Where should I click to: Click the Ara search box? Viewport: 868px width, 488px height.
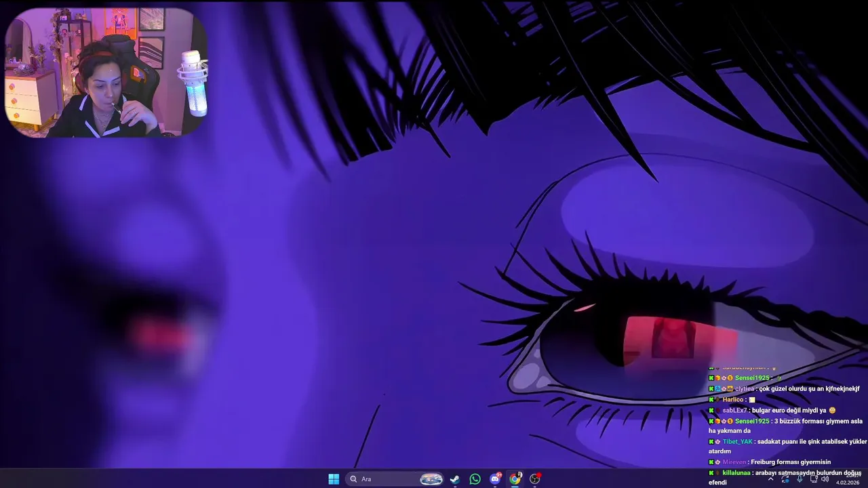pyautogui.click(x=396, y=479)
